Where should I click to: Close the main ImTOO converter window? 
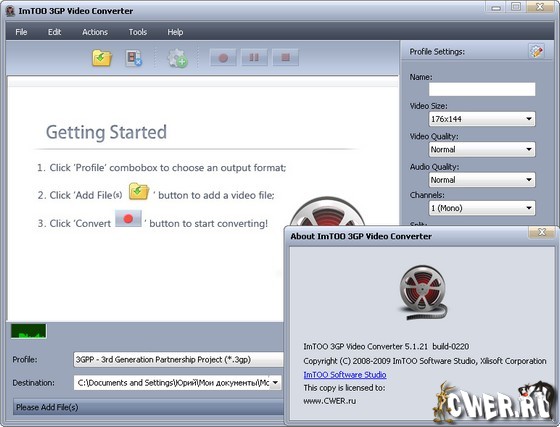[540, 7]
